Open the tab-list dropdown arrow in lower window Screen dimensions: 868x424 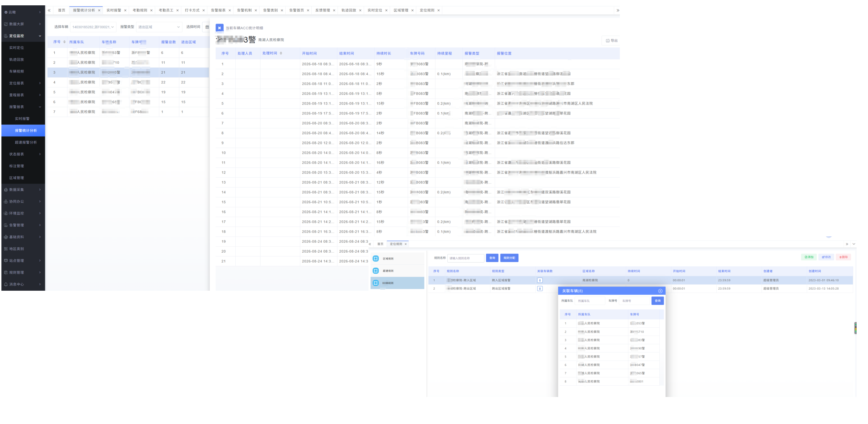coord(854,244)
